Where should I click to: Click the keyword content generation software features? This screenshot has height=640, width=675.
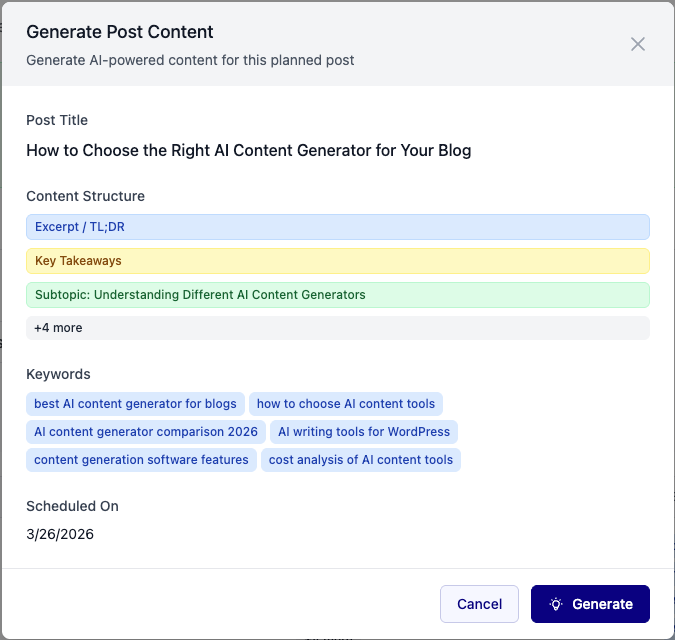click(141, 460)
